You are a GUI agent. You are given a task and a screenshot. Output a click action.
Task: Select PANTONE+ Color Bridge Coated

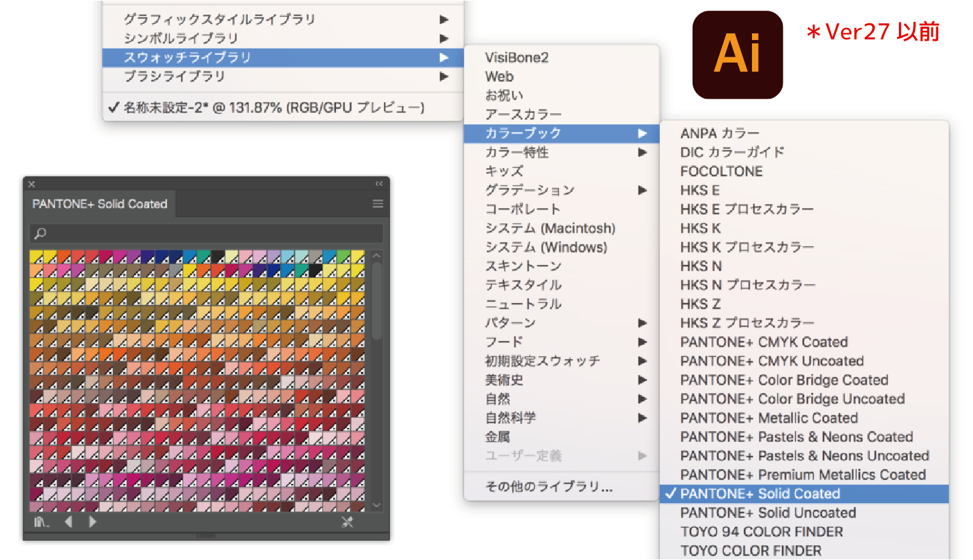pos(804,380)
